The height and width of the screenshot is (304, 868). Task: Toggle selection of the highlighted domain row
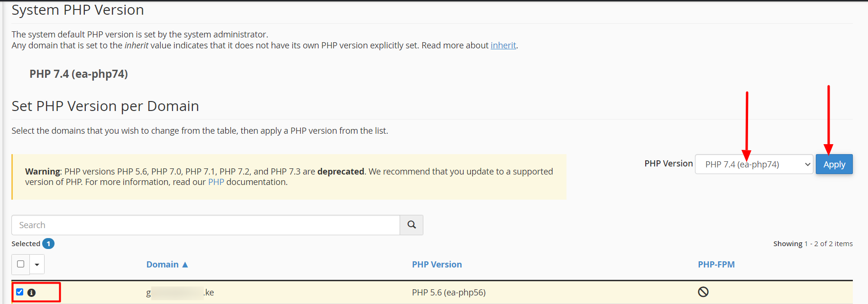pos(19,292)
